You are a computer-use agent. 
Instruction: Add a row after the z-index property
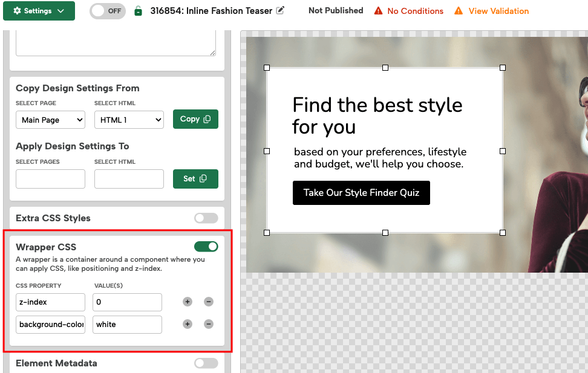[x=188, y=302]
